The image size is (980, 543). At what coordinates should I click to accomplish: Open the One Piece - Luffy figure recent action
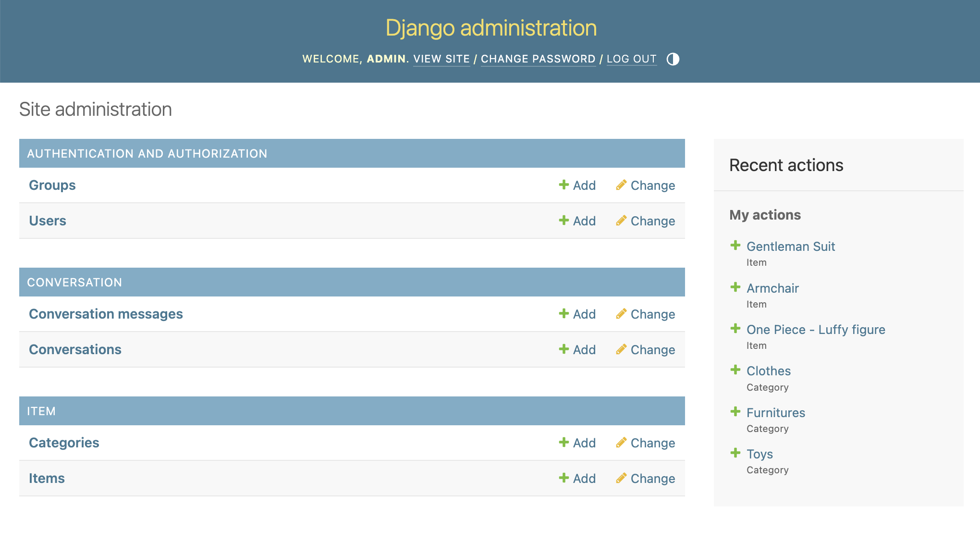click(x=816, y=329)
